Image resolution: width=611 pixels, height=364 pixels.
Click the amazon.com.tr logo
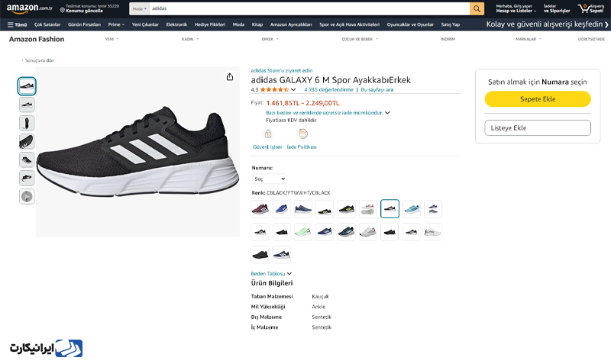tap(29, 8)
